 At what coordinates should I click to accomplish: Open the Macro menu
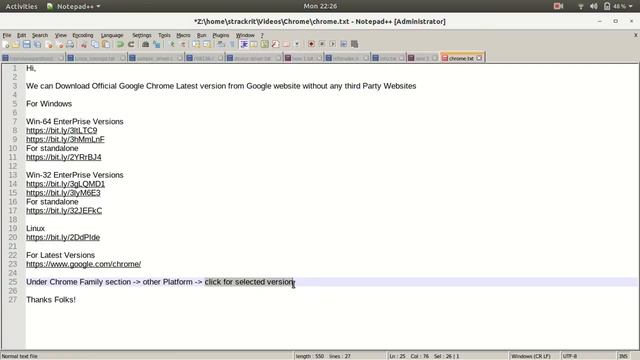[183, 36]
